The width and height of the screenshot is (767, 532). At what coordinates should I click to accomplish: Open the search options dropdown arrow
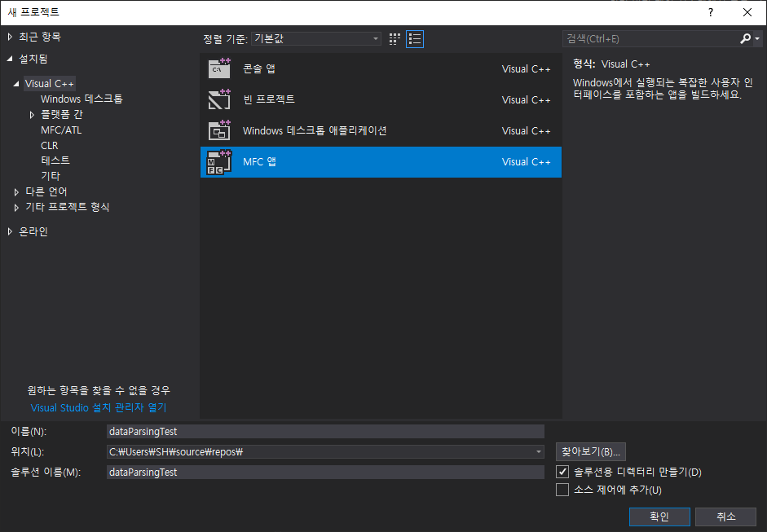[757, 38]
